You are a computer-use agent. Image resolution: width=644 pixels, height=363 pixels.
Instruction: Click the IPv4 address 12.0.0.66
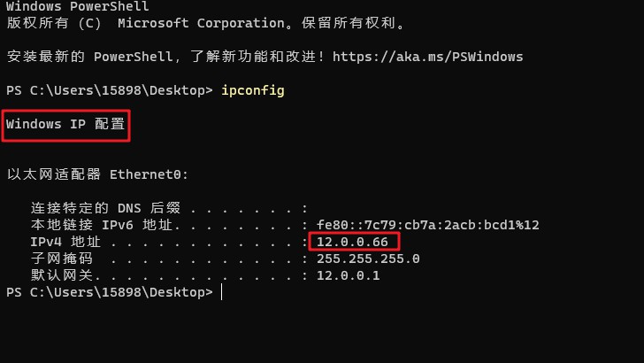352,242
